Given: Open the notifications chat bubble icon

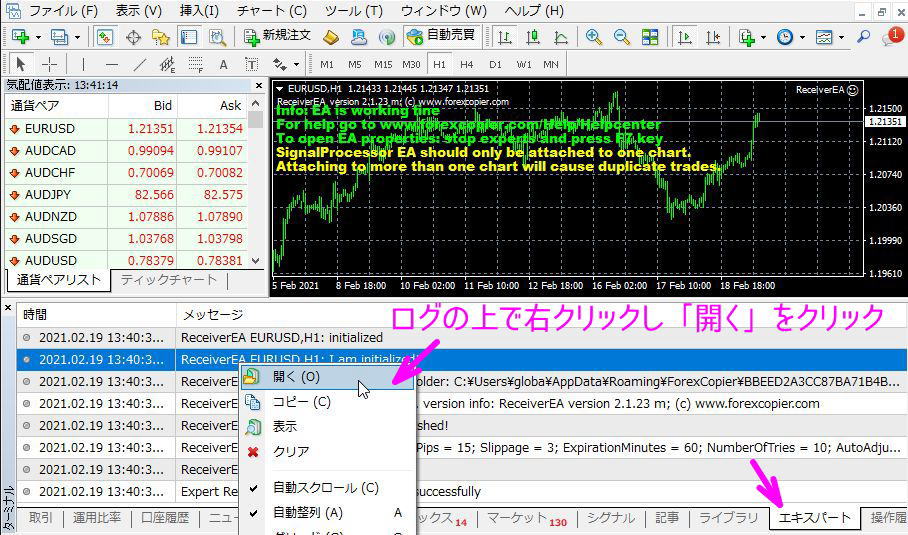Looking at the screenshot, I should coord(893,37).
